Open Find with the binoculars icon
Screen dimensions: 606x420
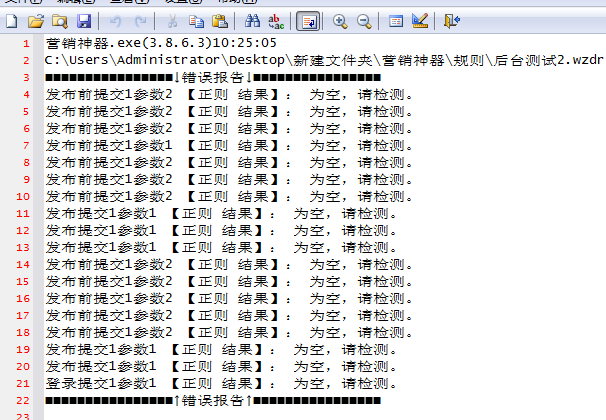click(252, 21)
